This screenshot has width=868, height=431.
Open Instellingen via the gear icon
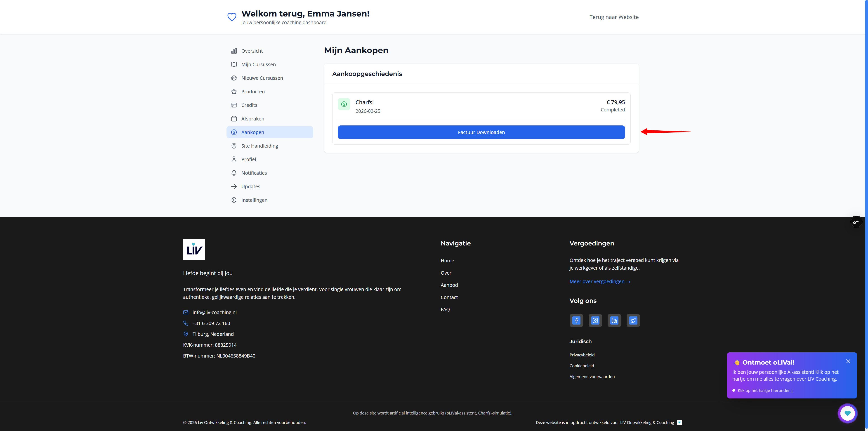234,200
